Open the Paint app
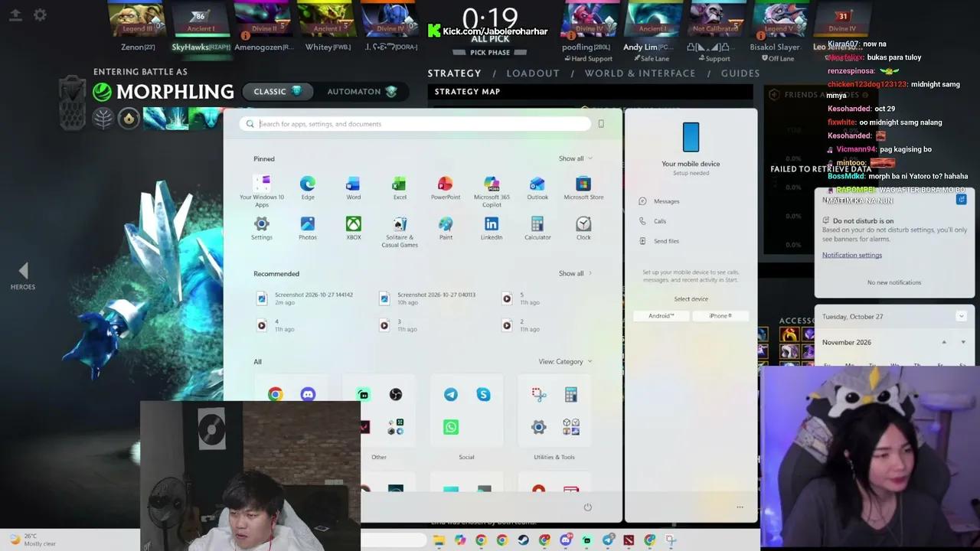Viewport: 980px width, 551px height. click(x=446, y=228)
